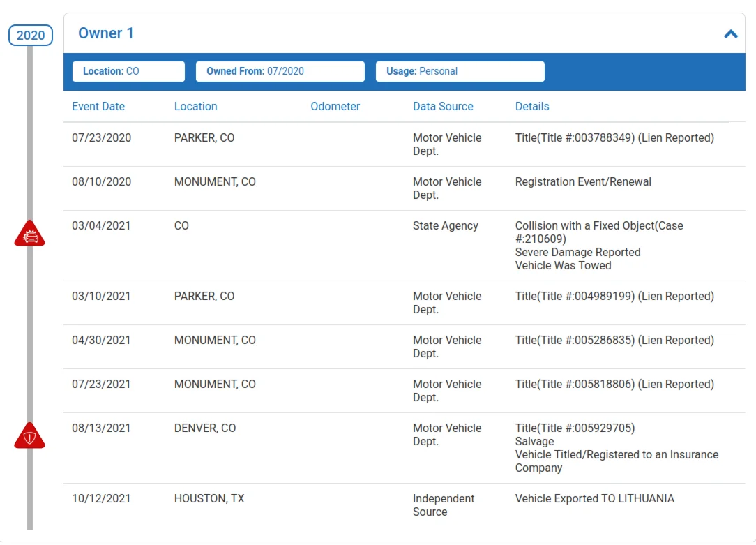The width and height of the screenshot is (756, 545).
Task: Click PARKER, CO in the 07/23/2020 row
Action: tap(204, 138)
